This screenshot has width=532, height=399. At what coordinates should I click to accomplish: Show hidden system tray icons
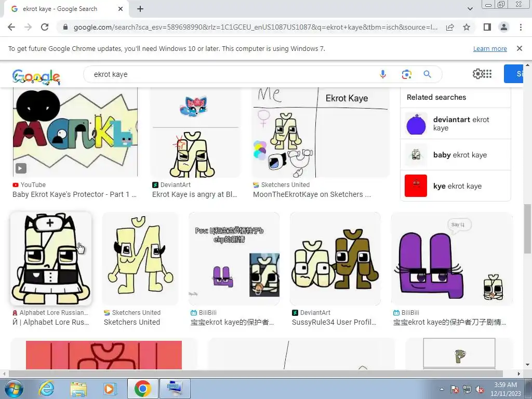442,389
